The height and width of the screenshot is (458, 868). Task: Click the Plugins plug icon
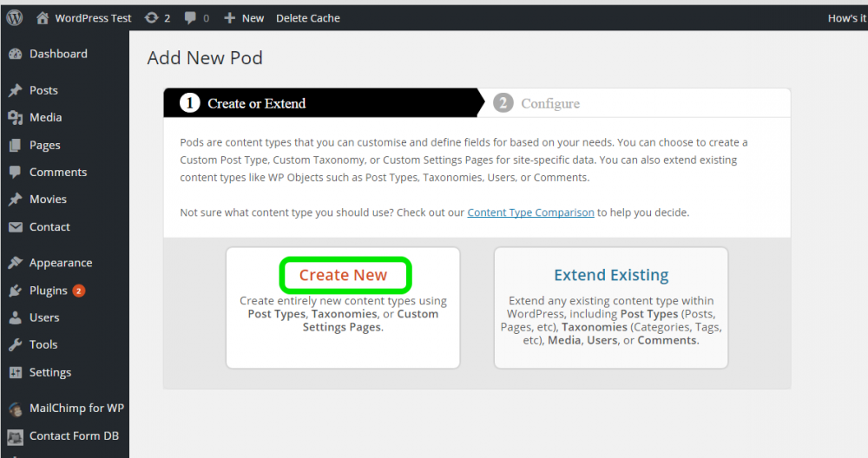[x=16, y=291]
